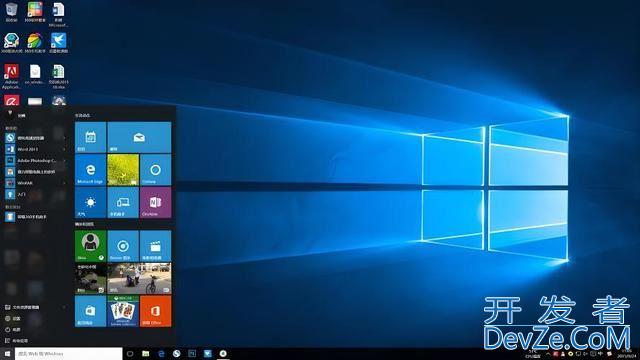Image resolution: width=640 pixels, height=360 pixels.
Task: Expand the Adobe Photoshop jump list arrow
Action: coord(64,161)
